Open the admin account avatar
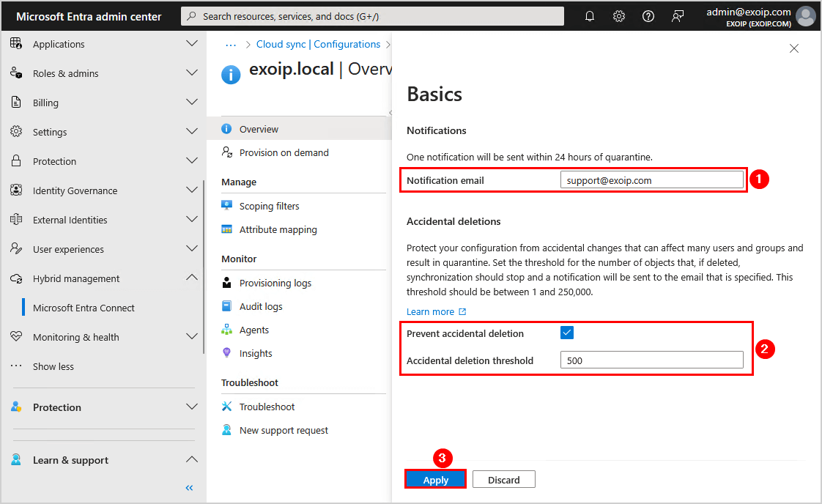Image resolution: width=822 pixels, height=504 pixels. [x=806, y=16]
